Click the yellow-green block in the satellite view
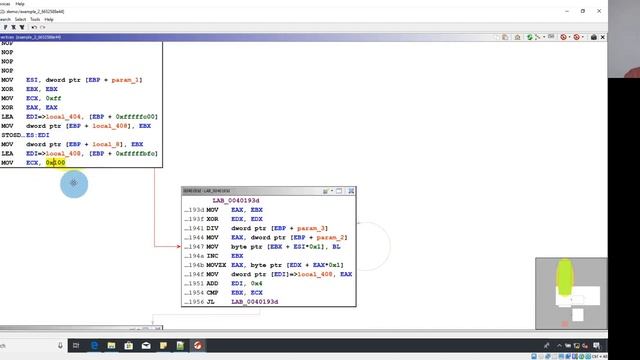This screenshot has height=360, width=640. 565,277
